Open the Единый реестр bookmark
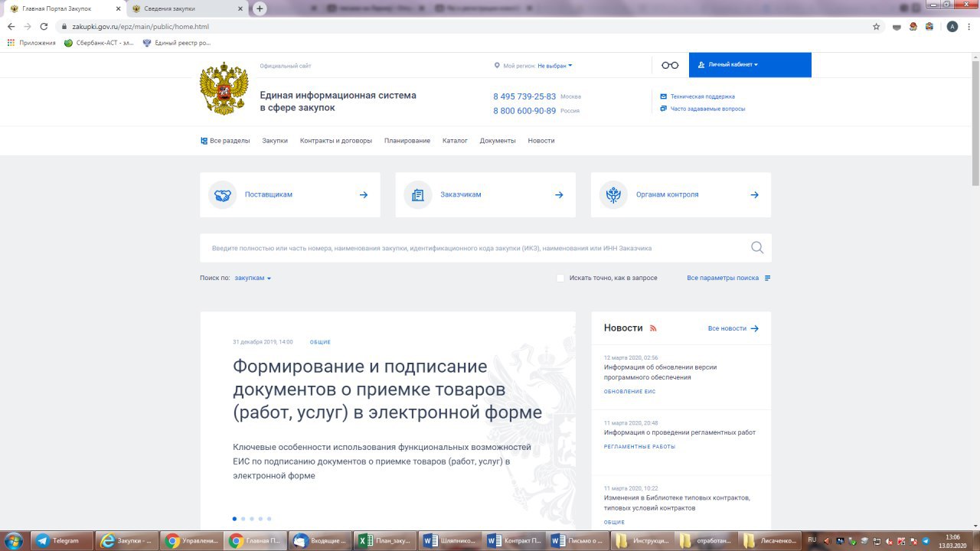This screenshot has width=980, height=551. [177, 43]
